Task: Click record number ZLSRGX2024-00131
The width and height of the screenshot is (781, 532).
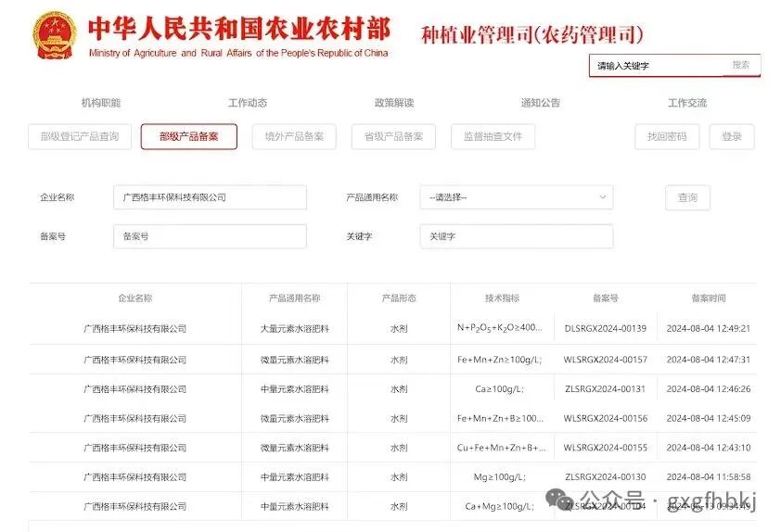Action: tap(605, 388)
